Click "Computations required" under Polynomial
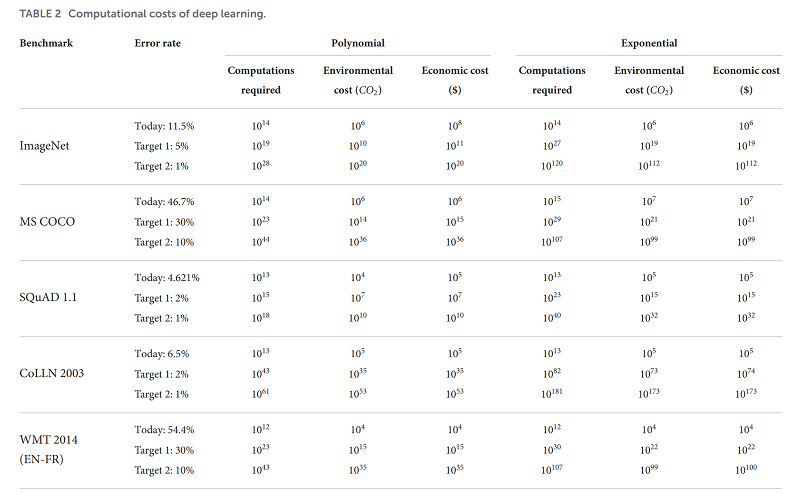This screenshot has width=800, height=494. pos(260,80)
